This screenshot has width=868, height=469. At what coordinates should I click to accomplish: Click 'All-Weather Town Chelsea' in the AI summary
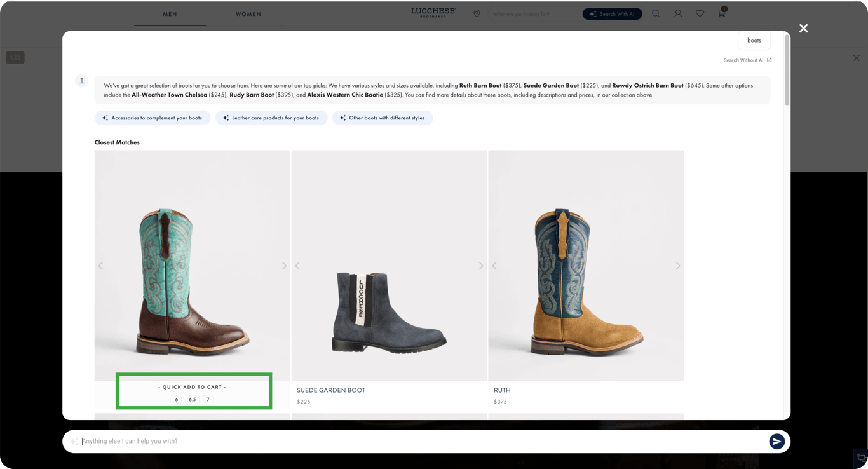[170, 95]
